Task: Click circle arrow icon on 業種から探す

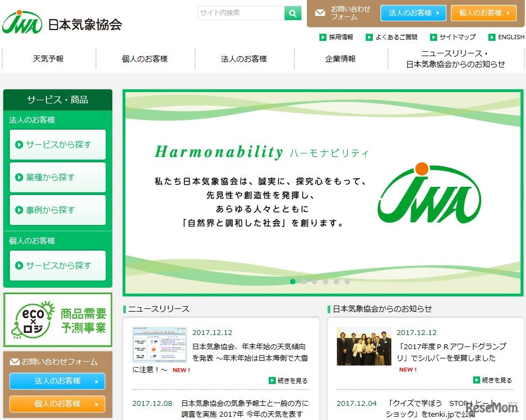Action: coord(19,178)
